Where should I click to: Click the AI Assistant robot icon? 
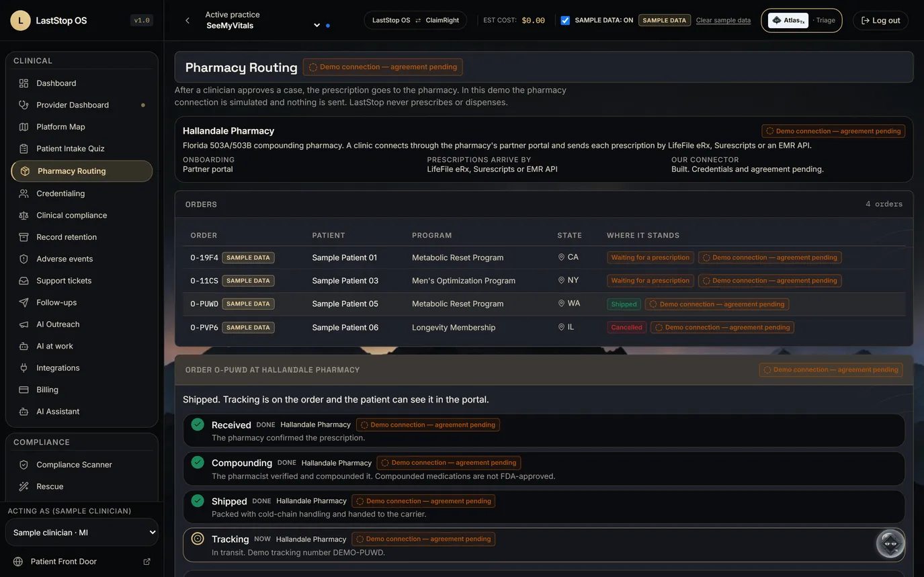click(x=24, y=412)
